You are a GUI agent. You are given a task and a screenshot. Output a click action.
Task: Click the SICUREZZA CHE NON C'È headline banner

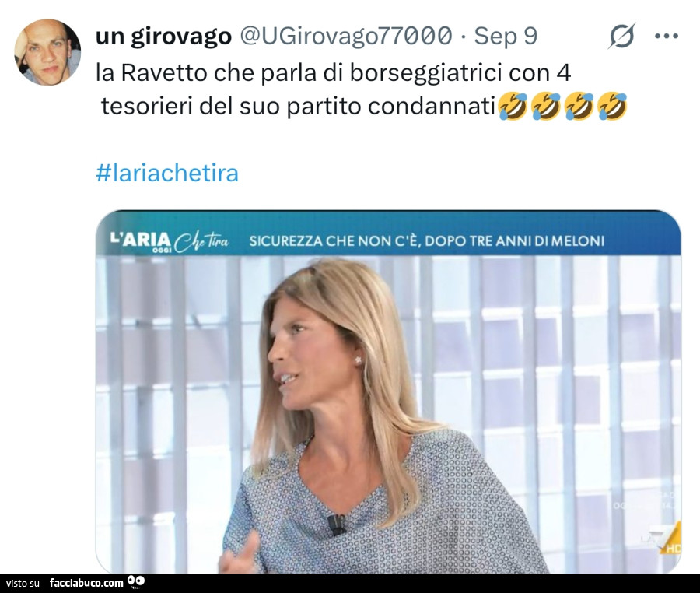coord(427,241)
